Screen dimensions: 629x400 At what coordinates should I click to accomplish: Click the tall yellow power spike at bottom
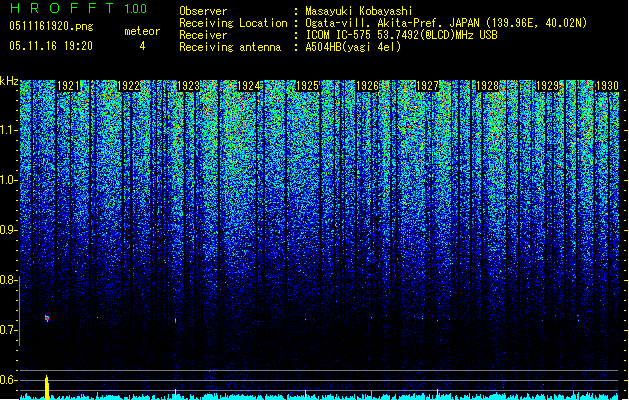[47, 387]
